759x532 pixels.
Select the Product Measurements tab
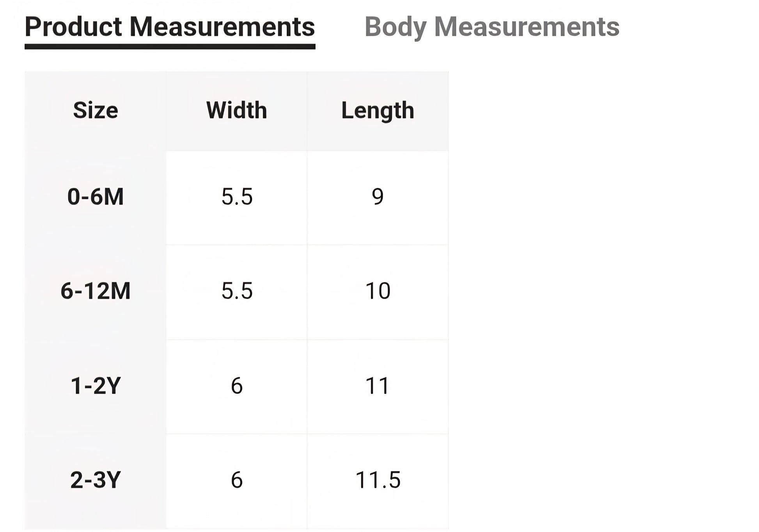(x=170, y=27)
